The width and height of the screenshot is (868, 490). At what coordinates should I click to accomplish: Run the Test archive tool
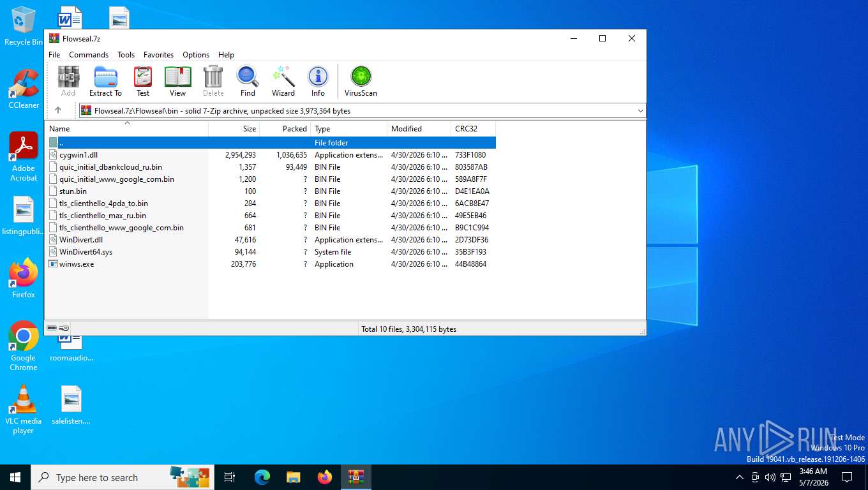143,81
